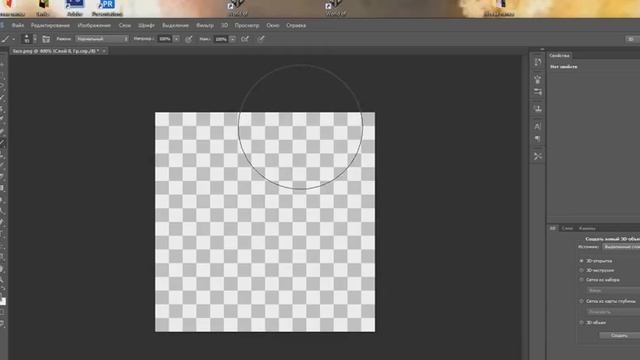Switch to the 3D panel tab
Screen dimensions: 640x360
(553, 228)
